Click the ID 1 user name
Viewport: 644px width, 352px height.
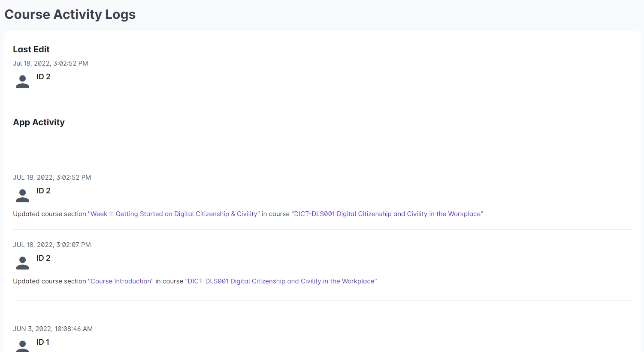pyautogui.click(x=43, y=342)
